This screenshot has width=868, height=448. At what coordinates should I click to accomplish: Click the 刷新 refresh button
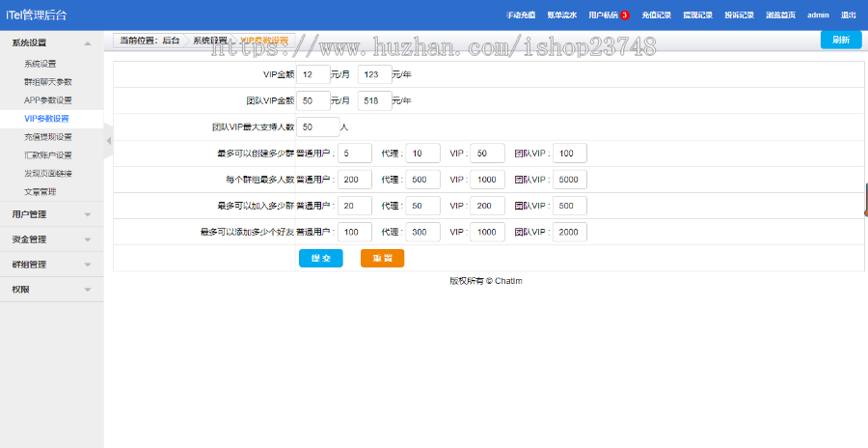point(840,40)
